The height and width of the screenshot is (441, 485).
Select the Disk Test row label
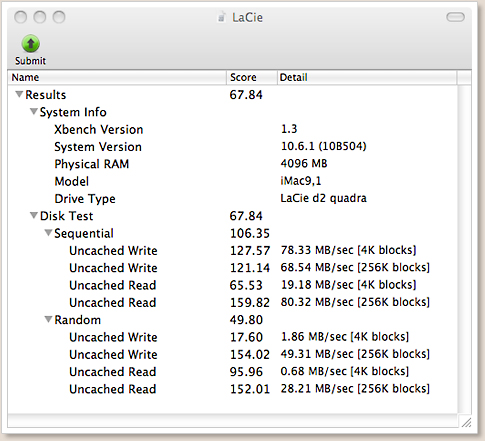(66, 216)
